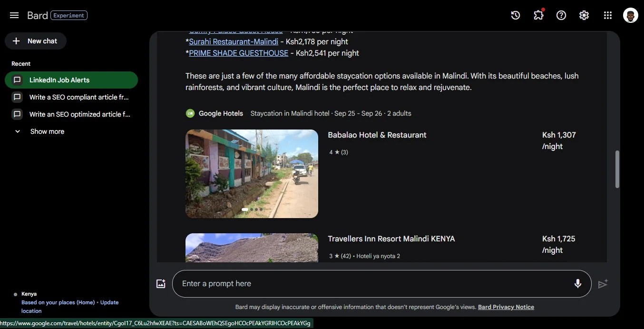This screenshot has height=329, width=644.
Task: Open the 'Write an SEO optimized article' chat
Action: [71, 114]
